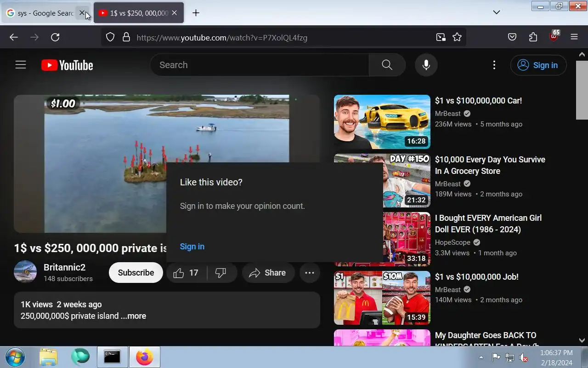
Task: Share the video
Action: [x=268, y=273]
